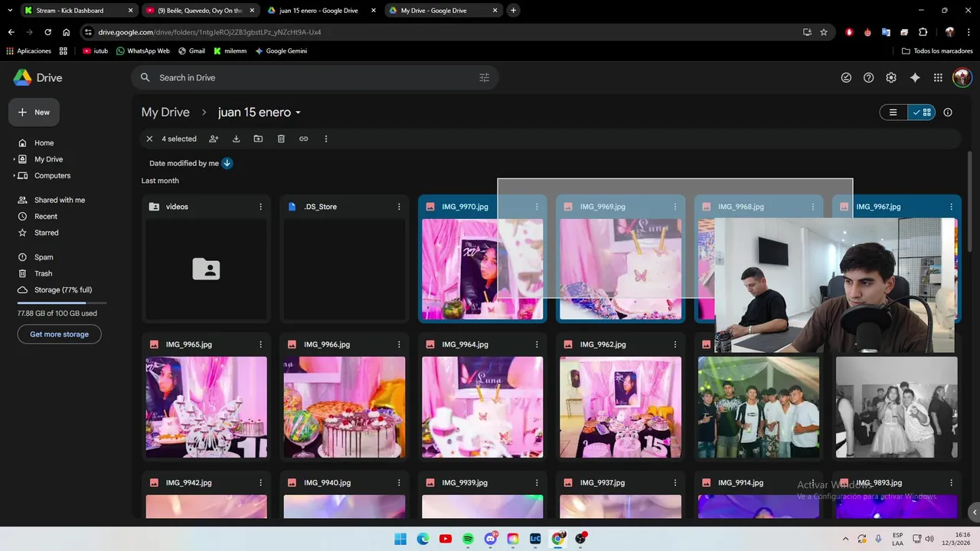Download the selected files icon
980x551 pixels.
click(236, 139)
